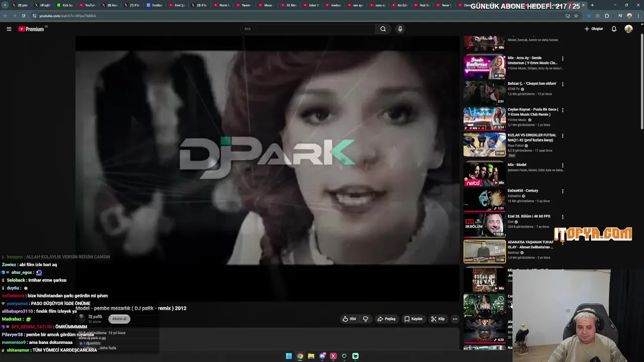644x362 pixels.
Task: Click the search magnifier button
Action: 383,29
